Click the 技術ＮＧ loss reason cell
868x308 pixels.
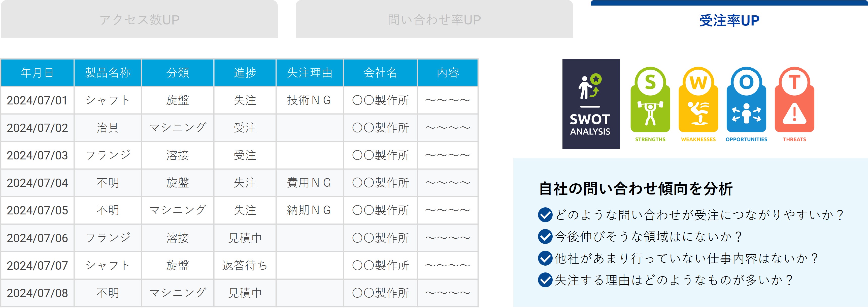coord(310,100)
